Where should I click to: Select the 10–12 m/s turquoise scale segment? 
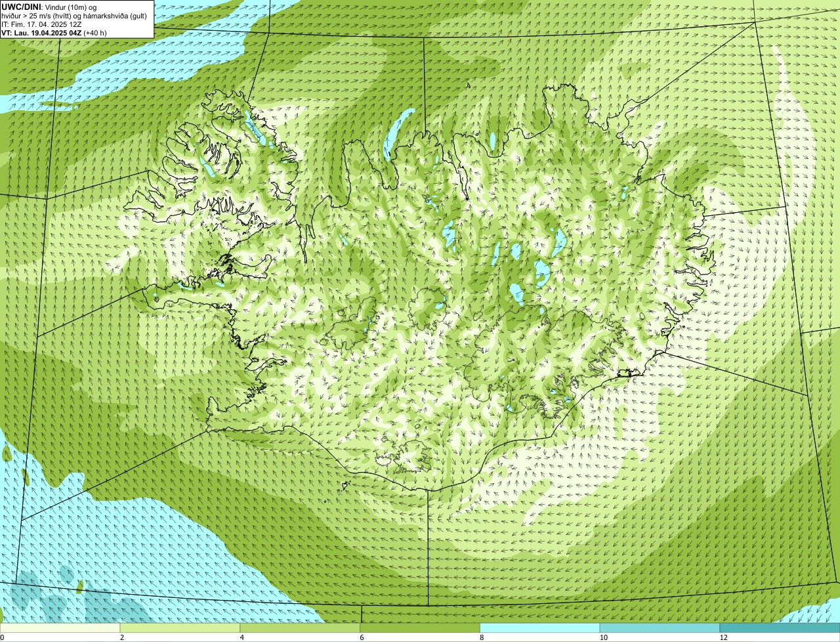tap(660, 628)
